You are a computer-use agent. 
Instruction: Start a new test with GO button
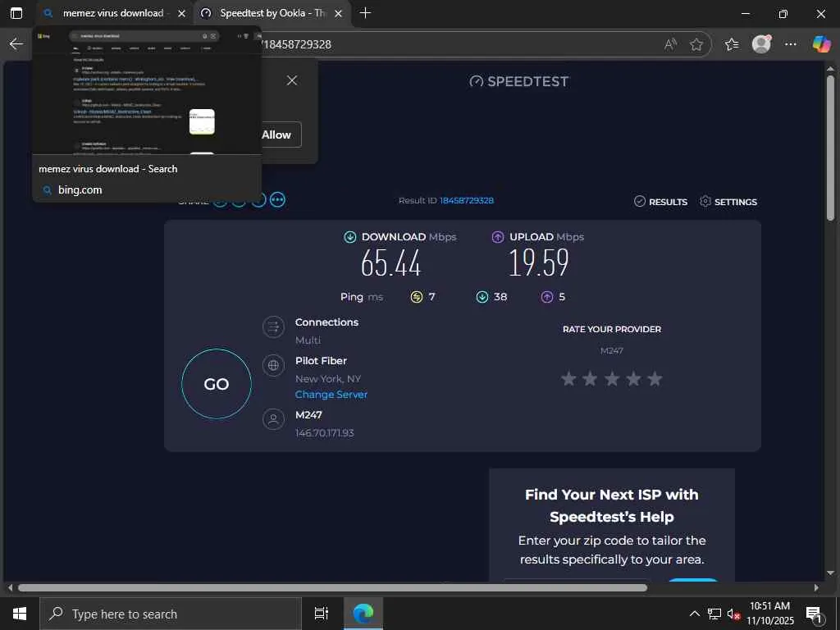(x=217, y=384)
